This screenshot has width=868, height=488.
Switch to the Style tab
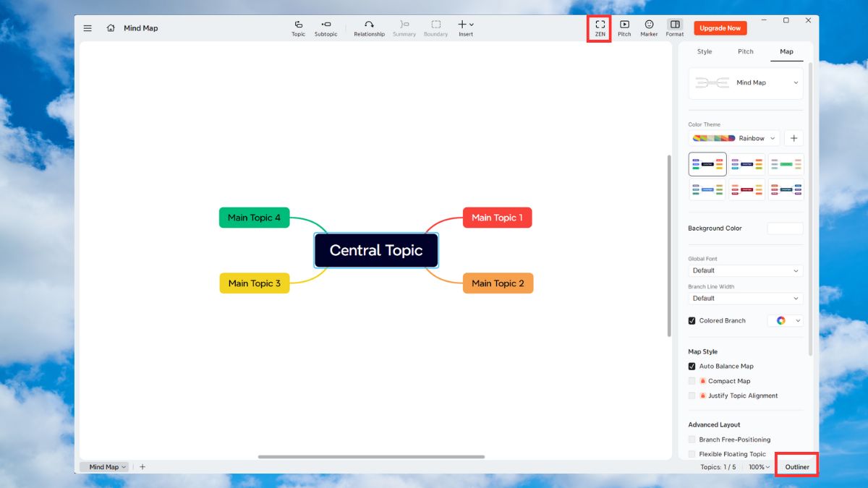click(x=705, y=52)
